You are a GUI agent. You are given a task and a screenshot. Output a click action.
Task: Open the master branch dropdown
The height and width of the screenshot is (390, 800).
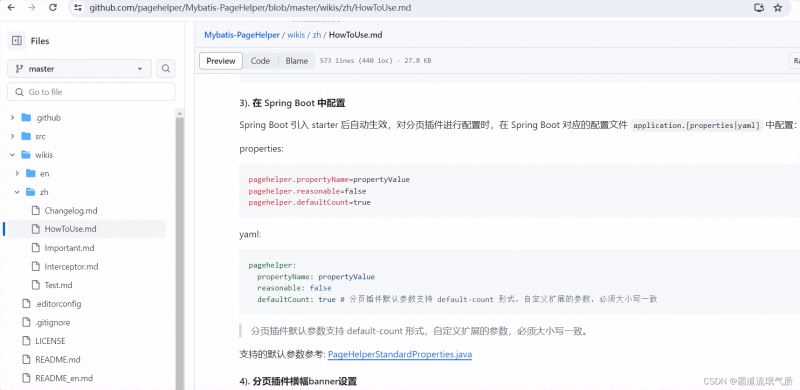[x=79, y=68]
